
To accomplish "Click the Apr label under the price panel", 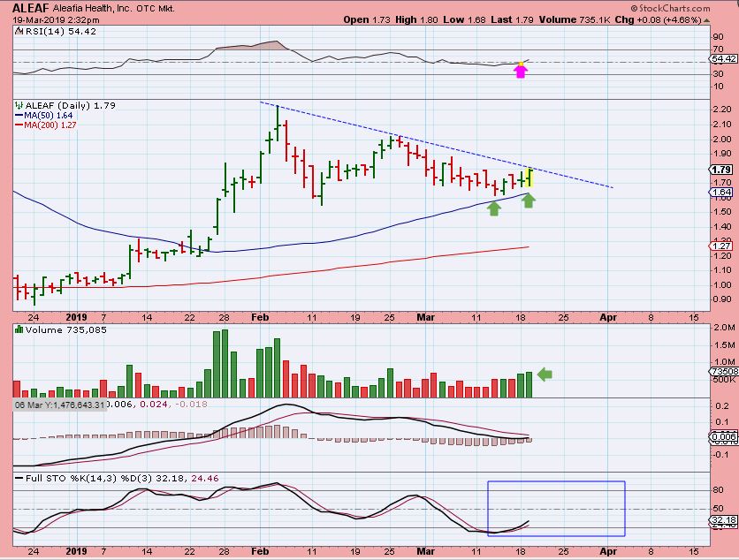I will pos(608,317).
